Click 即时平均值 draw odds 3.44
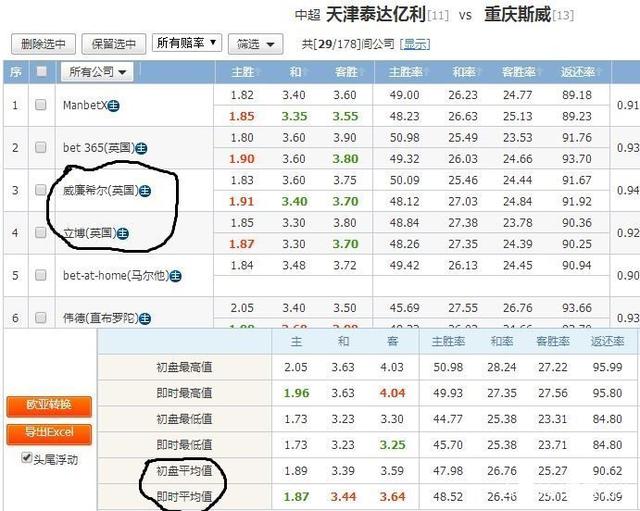640x511 pixels. (343, 497)
